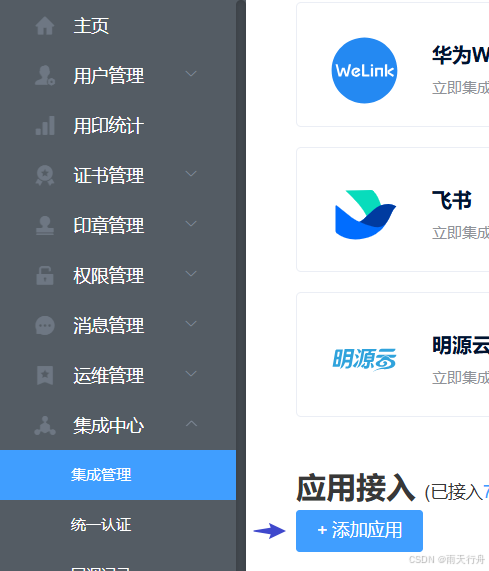Click the WeLink round blue logo
This screenshot has width=489, height=571.
364,70
